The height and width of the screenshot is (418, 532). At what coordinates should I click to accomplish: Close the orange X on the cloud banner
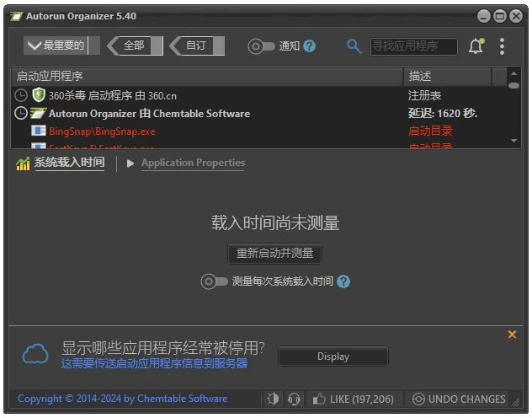(512, 335)
